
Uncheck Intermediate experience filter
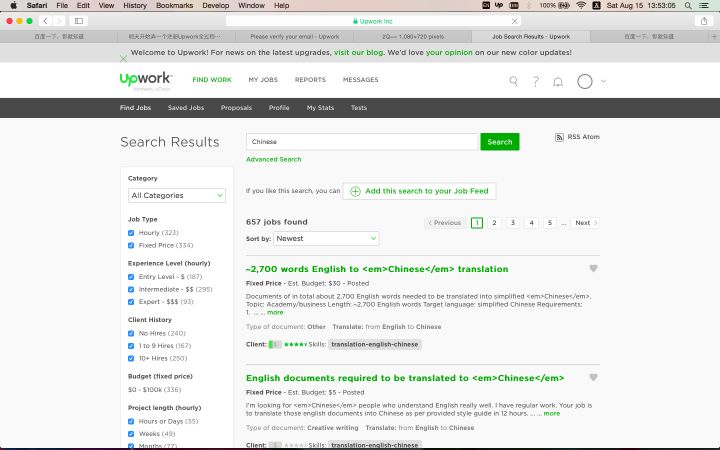(131, 290)
